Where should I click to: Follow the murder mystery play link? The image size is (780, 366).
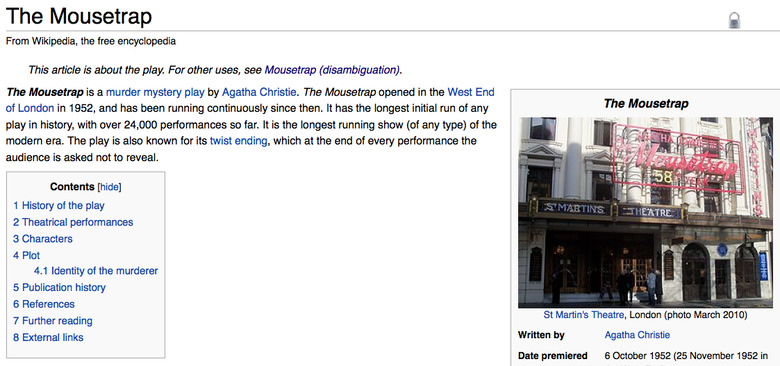[x=155, y=92]
